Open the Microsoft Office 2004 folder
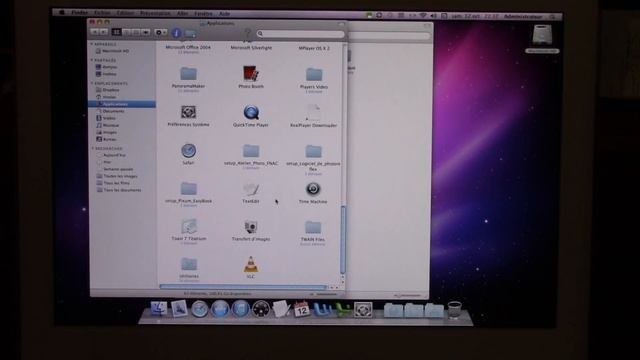 tap(188, 47)
